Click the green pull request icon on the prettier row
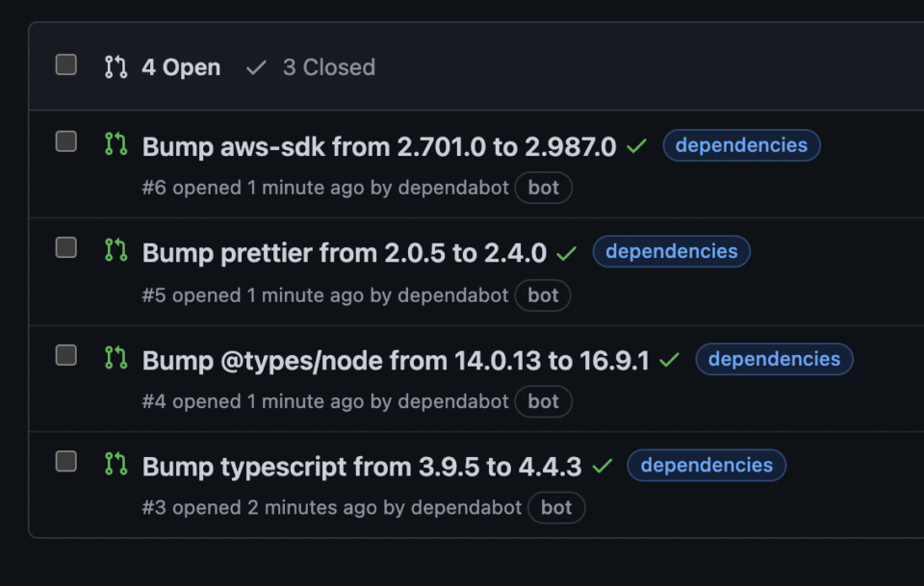Image resolution: width=924 pixels, height=586 pixels. coord(115,252)
